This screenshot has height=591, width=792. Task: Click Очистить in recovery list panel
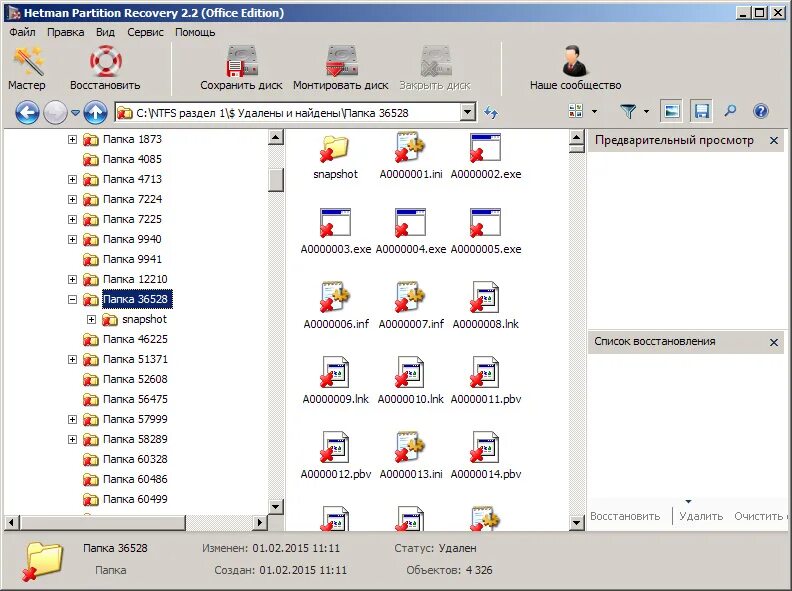click(x=758, y=516)
